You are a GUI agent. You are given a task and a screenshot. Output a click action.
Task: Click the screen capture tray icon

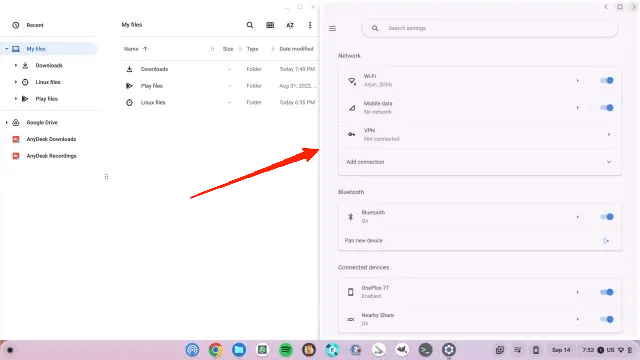[x=500, y=350]
